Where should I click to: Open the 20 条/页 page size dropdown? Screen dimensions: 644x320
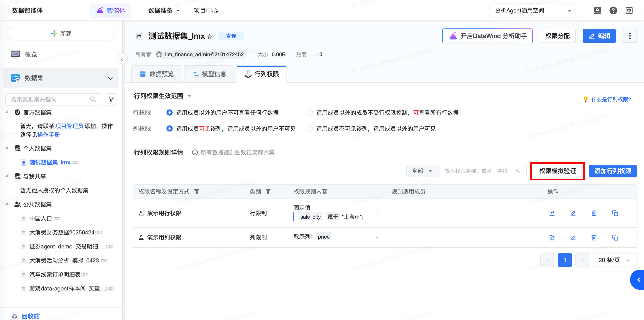614,260
